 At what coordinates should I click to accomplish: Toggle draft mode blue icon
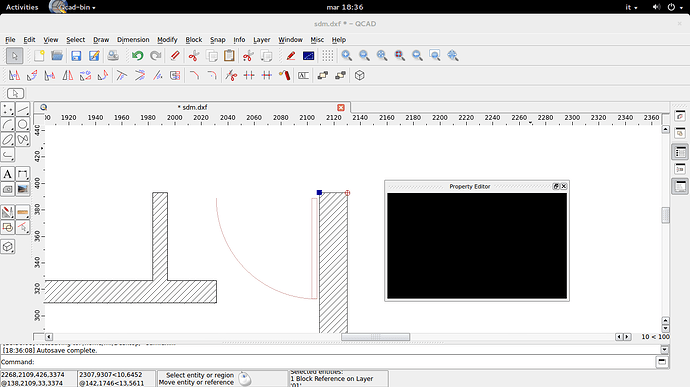coord(308,56)
